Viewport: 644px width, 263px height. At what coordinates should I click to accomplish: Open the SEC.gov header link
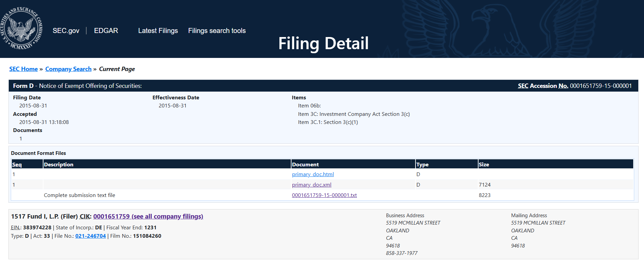66,31
